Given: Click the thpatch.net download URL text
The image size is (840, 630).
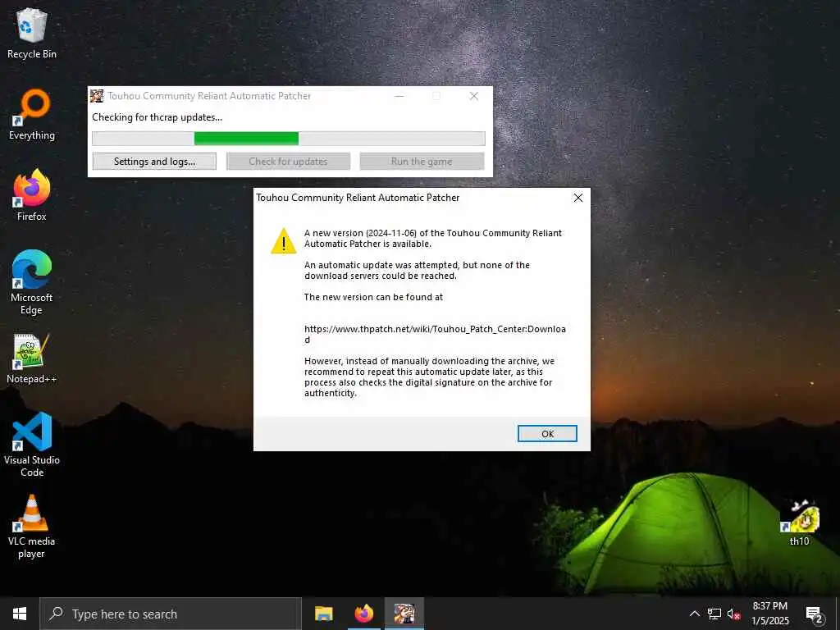Looking at the screenshot, I should point(435,334).
